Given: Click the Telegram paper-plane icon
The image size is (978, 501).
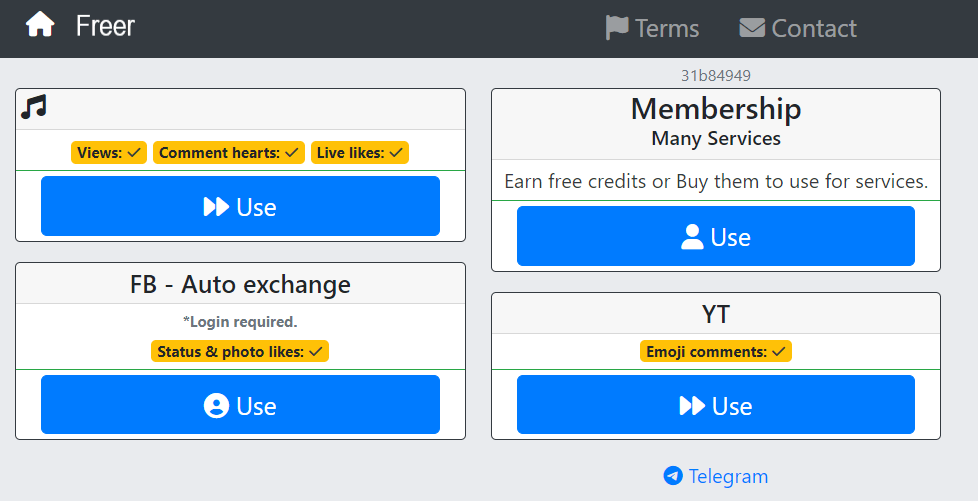Looking at the screenshot, I should pos(673,475).
